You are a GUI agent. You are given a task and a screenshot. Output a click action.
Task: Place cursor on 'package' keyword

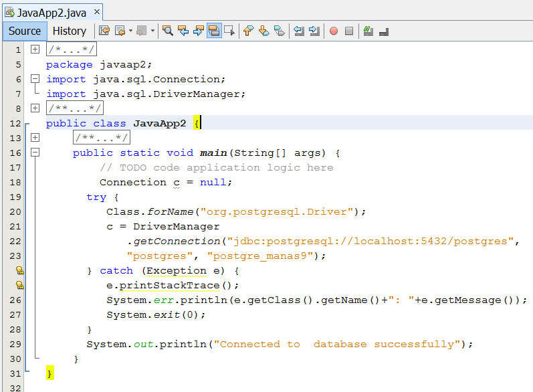(70, 65)
